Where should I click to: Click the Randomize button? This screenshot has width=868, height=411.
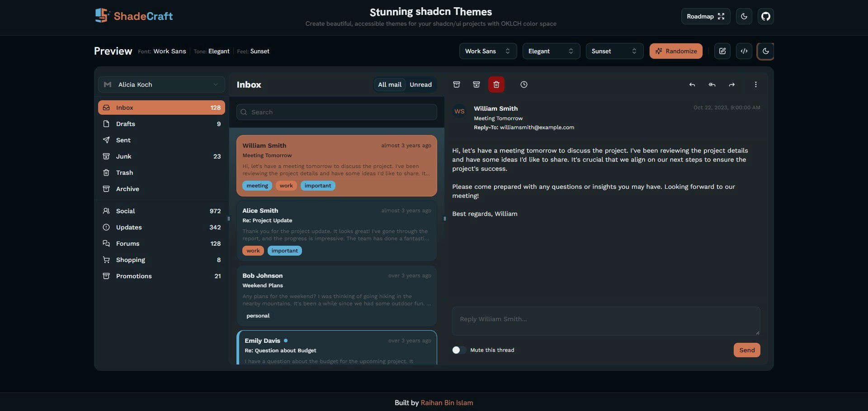(676, 51)
